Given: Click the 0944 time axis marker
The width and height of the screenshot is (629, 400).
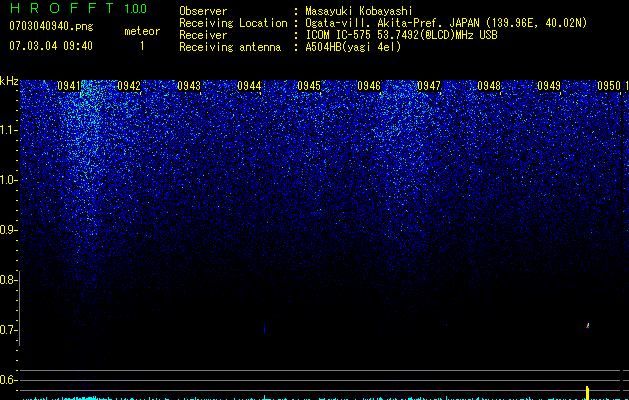Looking at the screenshot, I should pyautogui.click(x=249, y=86).
